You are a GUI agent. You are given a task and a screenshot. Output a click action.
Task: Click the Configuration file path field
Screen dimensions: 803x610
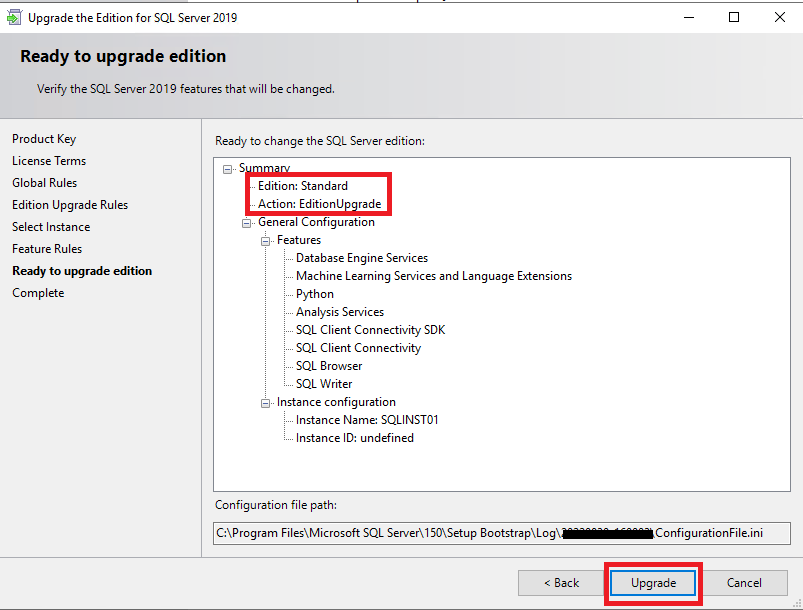click(x=502, y=533)
